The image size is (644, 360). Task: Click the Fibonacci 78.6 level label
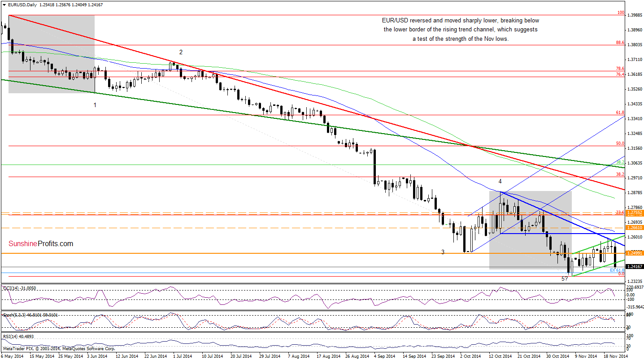click(x=621, y=69)
